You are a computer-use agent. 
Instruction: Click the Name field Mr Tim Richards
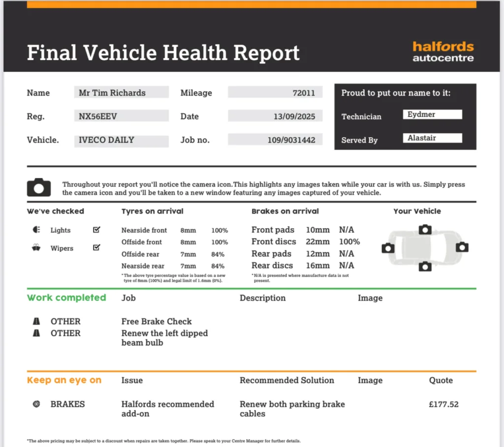pos(121,92)
